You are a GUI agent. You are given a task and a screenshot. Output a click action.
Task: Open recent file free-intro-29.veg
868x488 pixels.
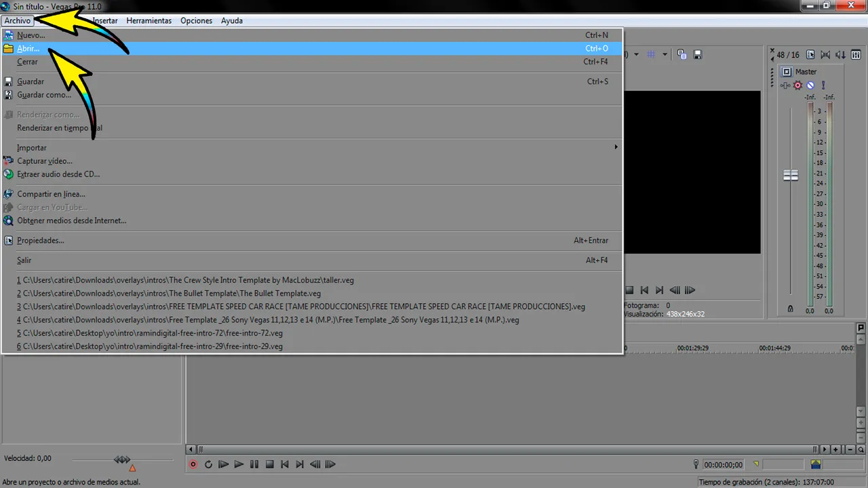tap(312, 346)
